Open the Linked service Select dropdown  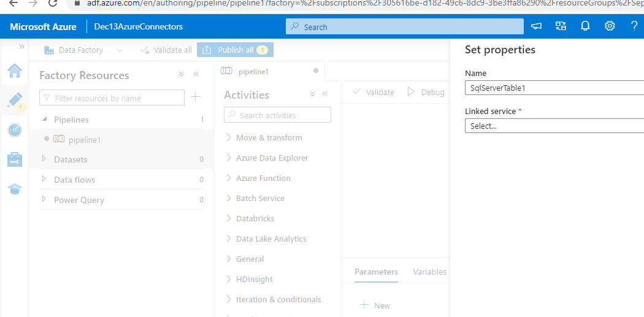coord(554,126)
